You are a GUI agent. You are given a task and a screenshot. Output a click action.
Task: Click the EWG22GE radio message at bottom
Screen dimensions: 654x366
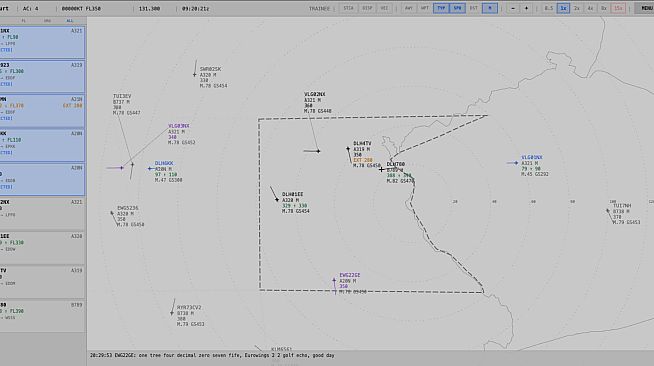pyautogui.click(x=212, y=356)
